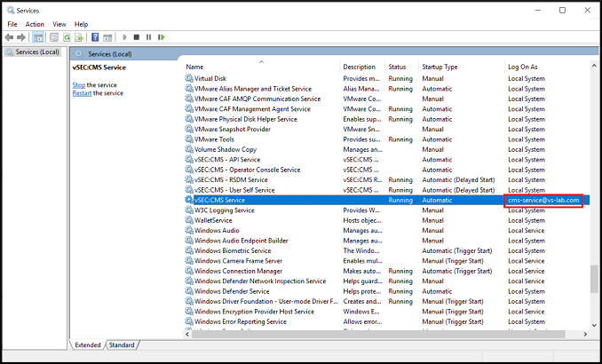Click the Back arrow toolbar icon
The height and width of the screenshot is (364, 602).
(9, 37)
